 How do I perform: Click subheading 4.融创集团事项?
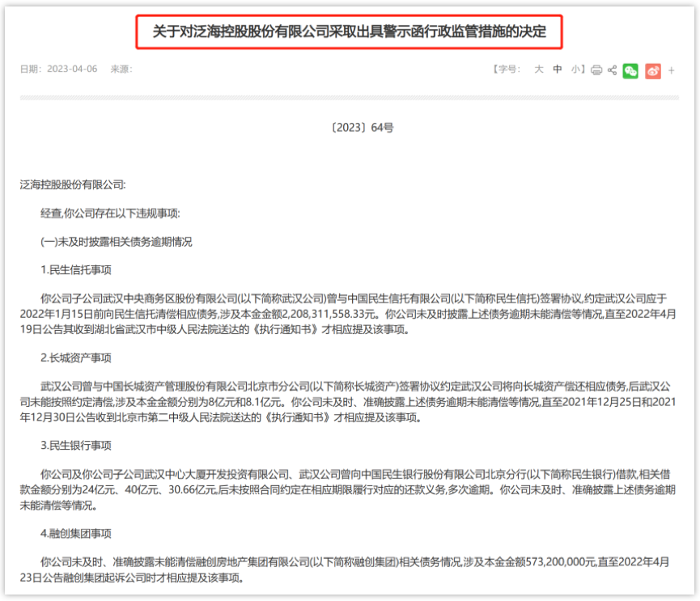pyautogui.click(x=76, y=533)
